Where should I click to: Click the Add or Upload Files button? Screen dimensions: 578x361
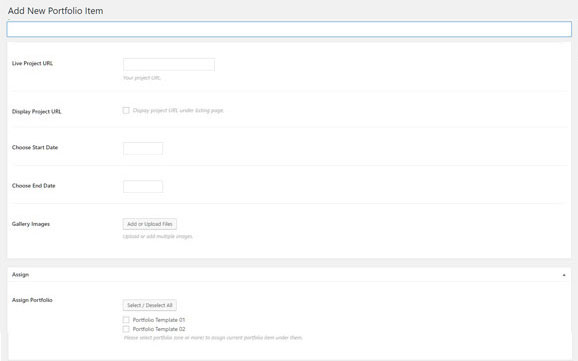pos(150,224)
